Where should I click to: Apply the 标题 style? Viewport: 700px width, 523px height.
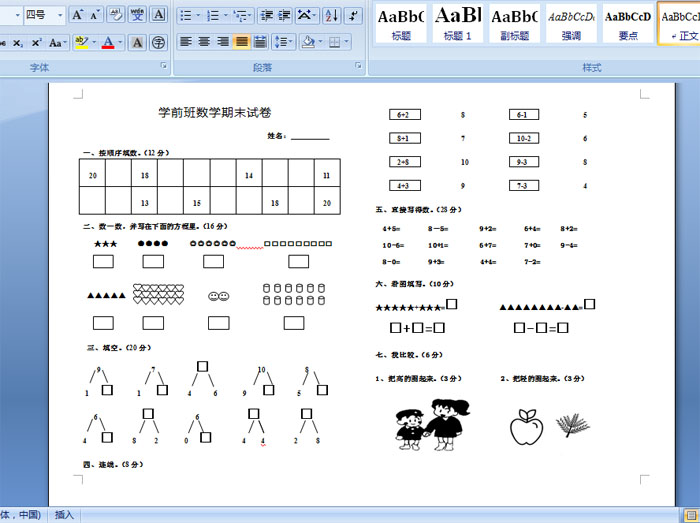[x=401, y=24]
